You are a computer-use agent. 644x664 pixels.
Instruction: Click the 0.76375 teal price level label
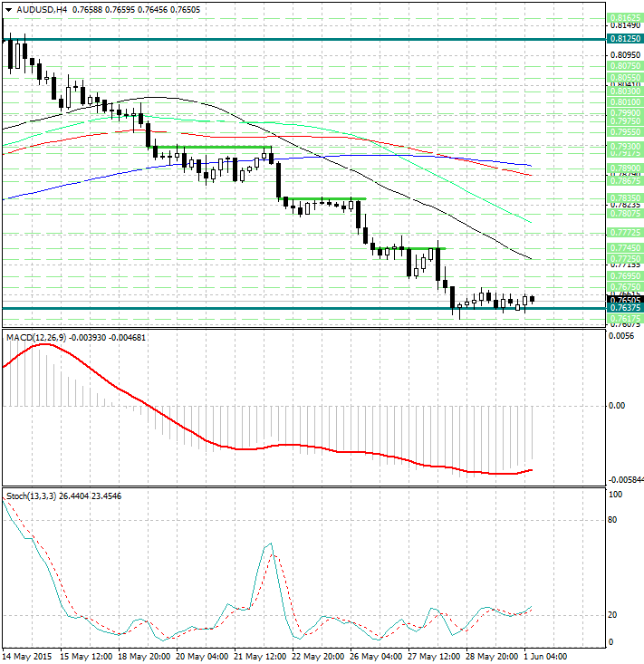(625, 308)
